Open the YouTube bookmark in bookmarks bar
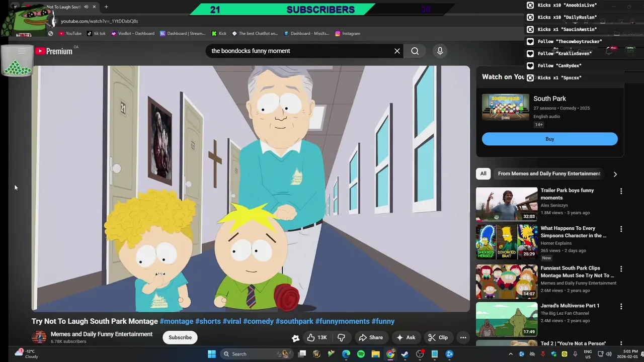The height and width of the screenshot is (362, 644). click(x=70, y=33)
